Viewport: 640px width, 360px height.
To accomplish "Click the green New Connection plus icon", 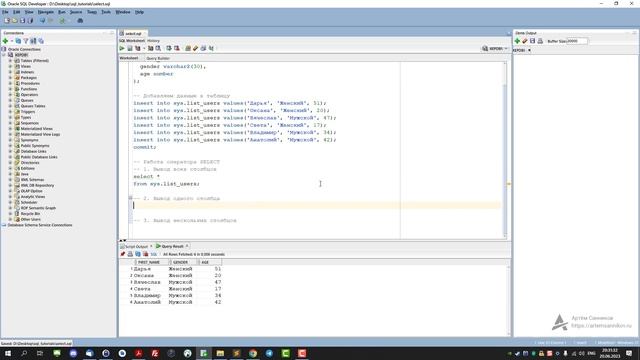I will (5, 41).
